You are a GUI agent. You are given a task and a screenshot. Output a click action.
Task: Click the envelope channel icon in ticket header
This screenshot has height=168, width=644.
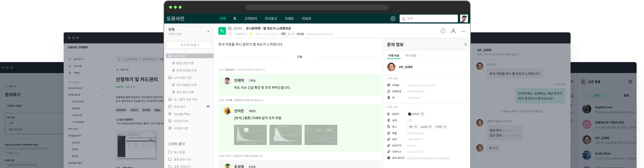230,34
